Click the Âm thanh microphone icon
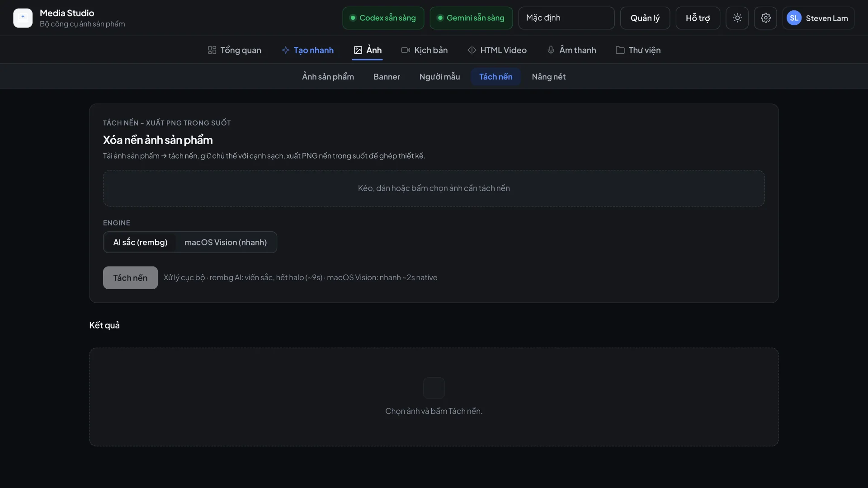The image size is (868, 488). tap(551, 50)
